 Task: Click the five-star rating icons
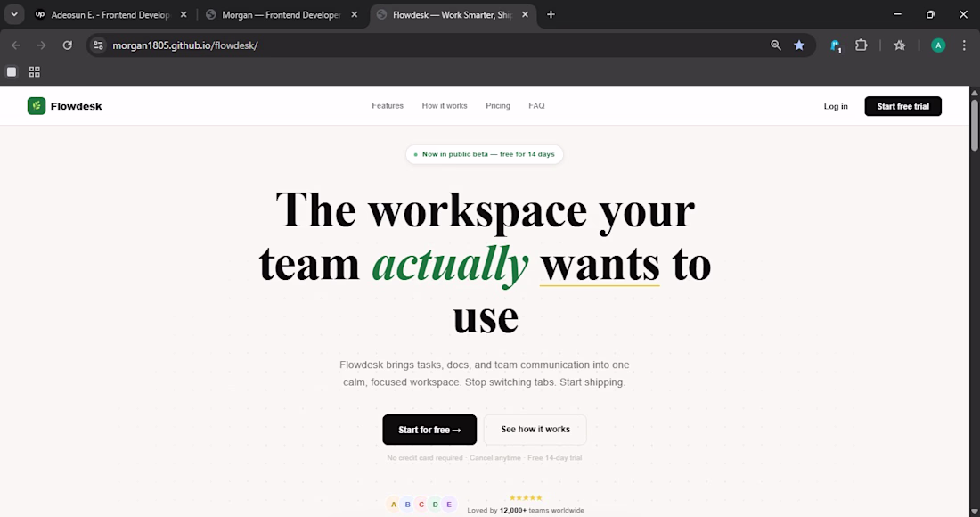526,497
